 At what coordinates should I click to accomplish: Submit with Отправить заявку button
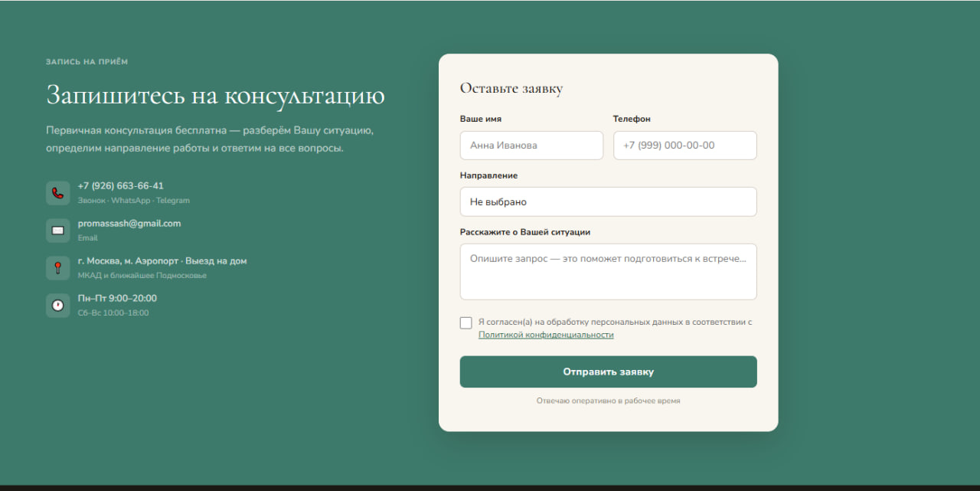[x=608, y=372]
